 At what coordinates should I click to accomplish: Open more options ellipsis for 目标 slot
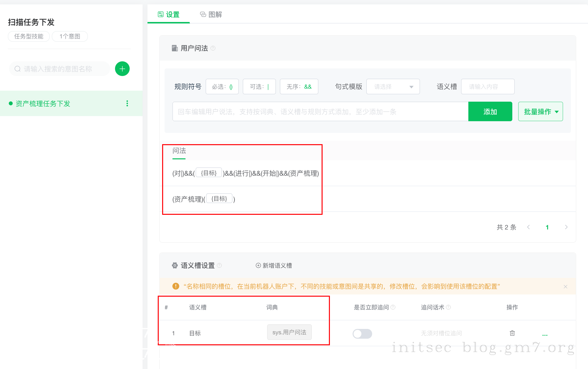point(545,334)
